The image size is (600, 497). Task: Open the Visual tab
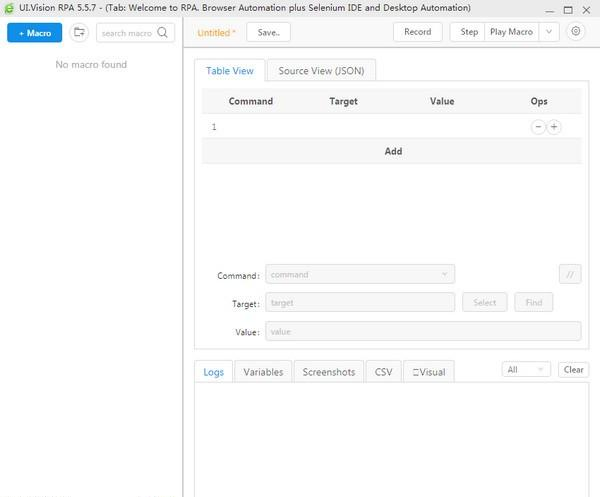coord(429,372)
